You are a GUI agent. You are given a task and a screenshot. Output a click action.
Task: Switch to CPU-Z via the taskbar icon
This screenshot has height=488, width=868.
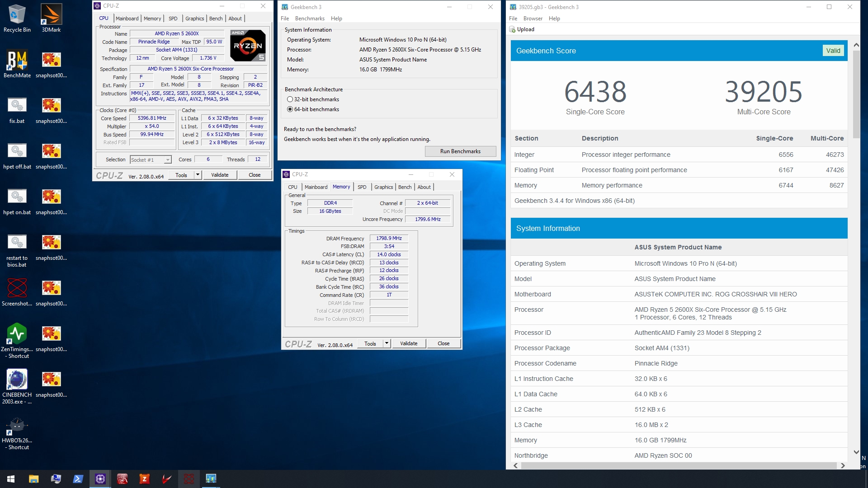(x=100, y=479)
